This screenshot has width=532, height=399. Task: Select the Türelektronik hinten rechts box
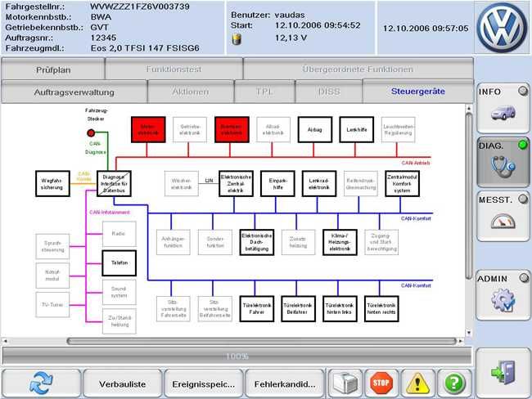(381, 309)
